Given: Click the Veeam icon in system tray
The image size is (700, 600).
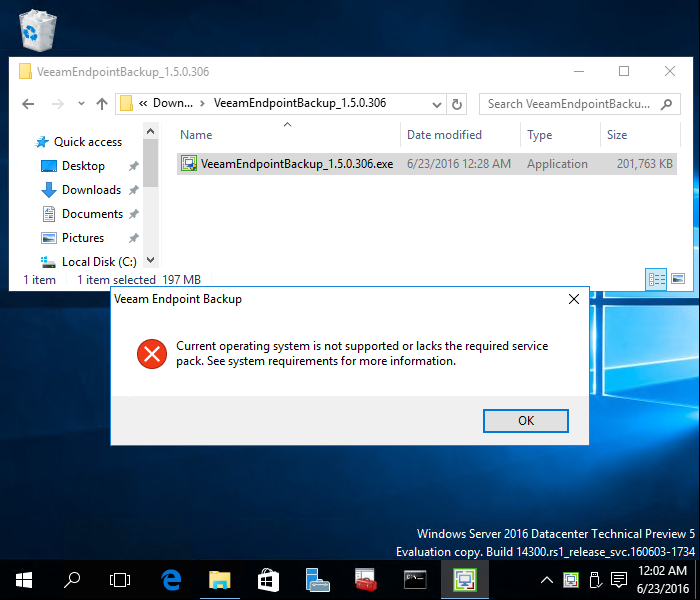Looking at the screenshot, I should [571, 580].
